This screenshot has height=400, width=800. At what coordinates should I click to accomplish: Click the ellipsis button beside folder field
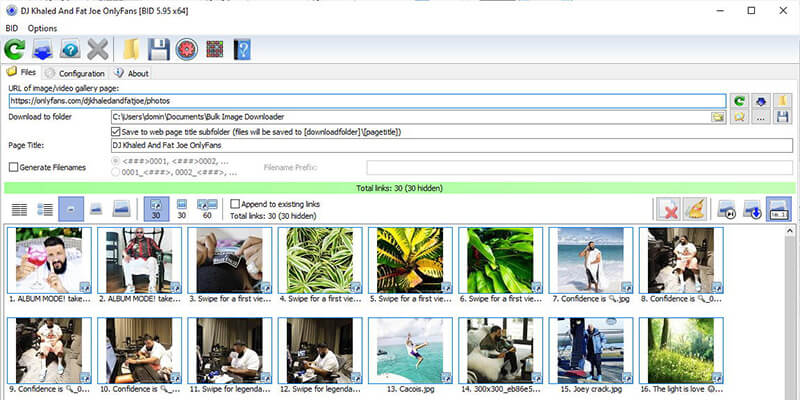tap(761, 117)
